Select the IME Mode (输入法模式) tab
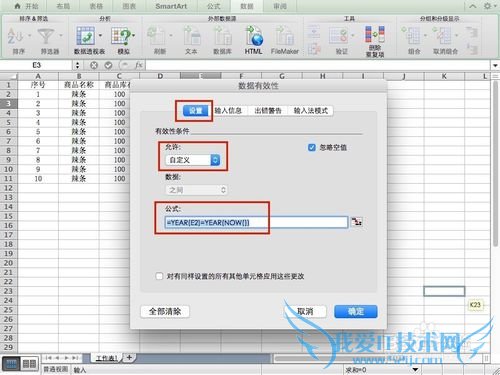Image resolution: width=500 pixels, height=375 pixels. click(311, 111)
